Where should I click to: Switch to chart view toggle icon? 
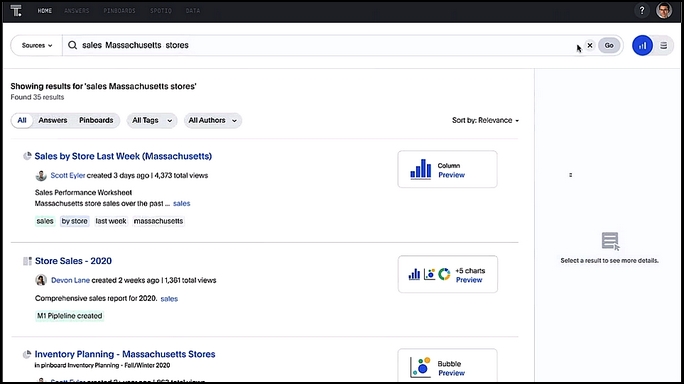click(x=642, y=45)
